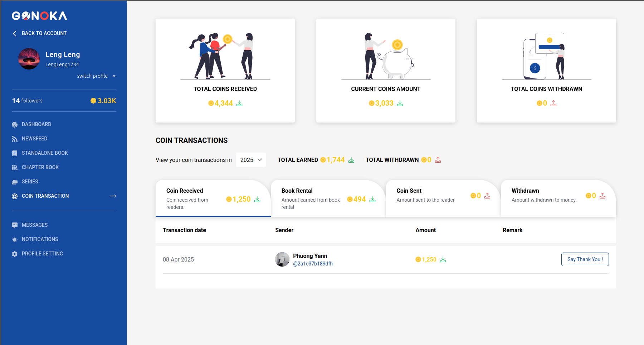Switch to the Coin Sent tab
644x345 pixels.
coord(443,198)
